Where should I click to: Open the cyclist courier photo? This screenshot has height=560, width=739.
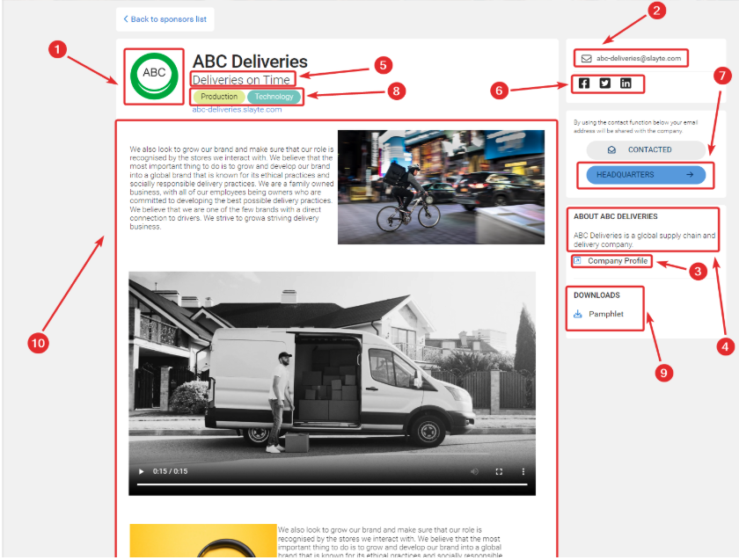441,187
